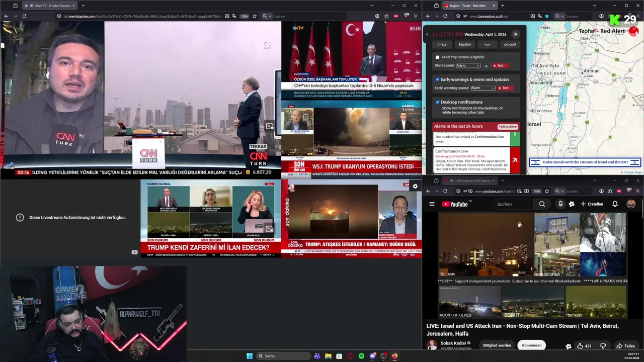Reload the Multi TV page
Image resolution: width=644 pixels, height=362 pixels.
click(24, 16)
